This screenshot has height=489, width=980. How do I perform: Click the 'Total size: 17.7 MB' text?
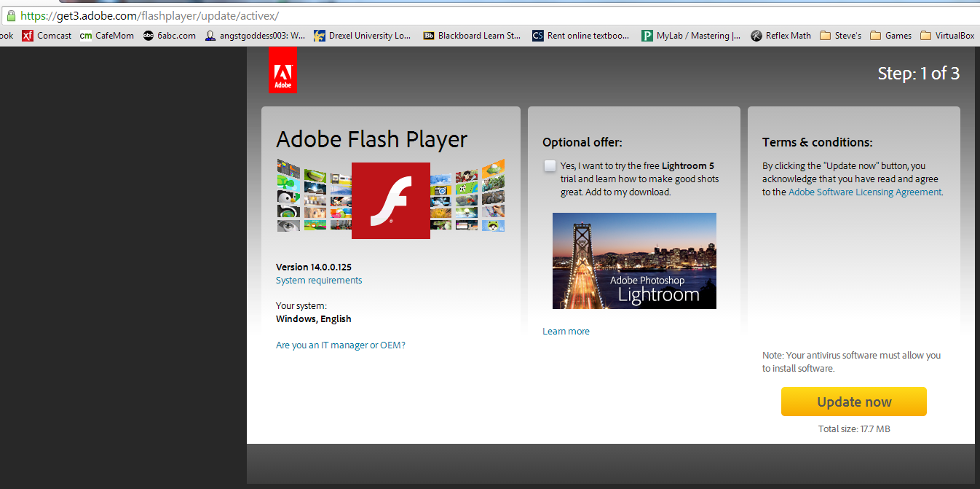[854, 429]
